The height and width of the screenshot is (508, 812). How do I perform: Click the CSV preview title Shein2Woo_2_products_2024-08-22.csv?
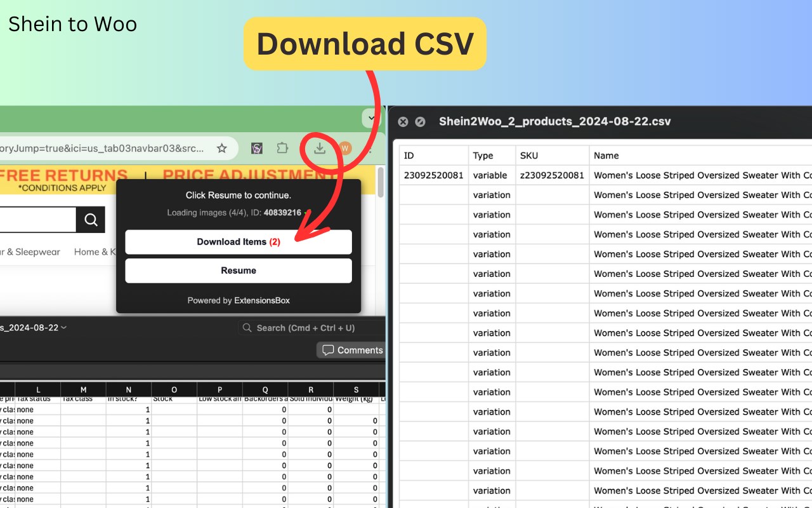point(554,121)
